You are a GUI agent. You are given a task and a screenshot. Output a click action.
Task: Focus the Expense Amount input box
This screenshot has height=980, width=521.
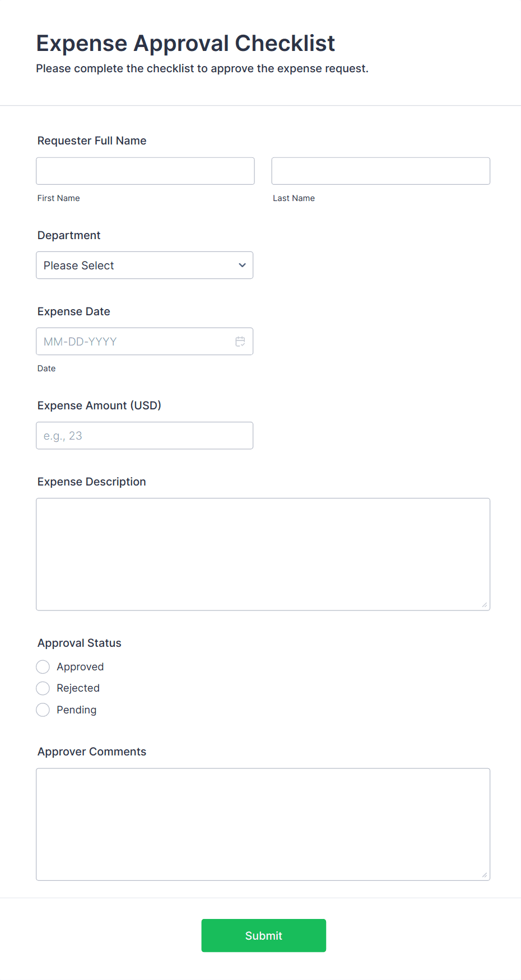145,436
